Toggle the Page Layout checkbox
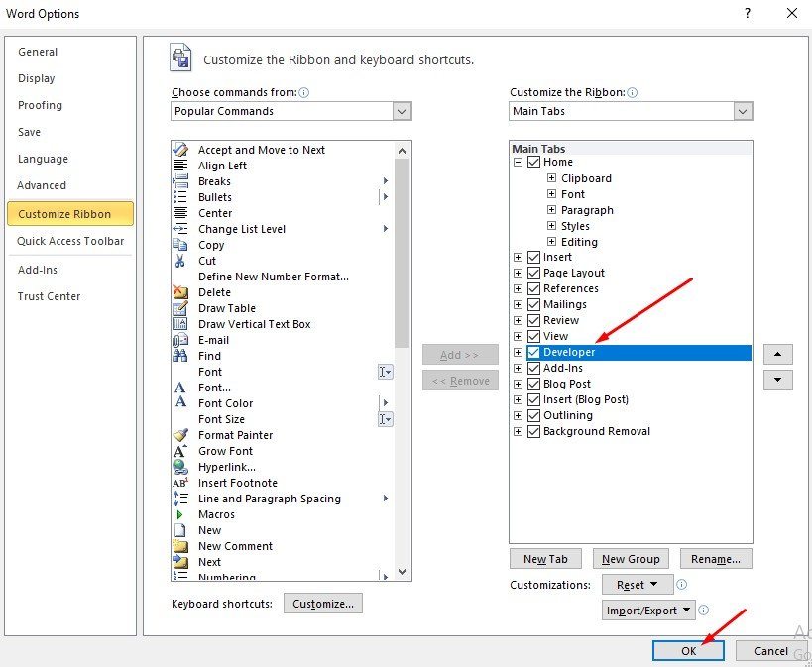 (x=534, y=273)
